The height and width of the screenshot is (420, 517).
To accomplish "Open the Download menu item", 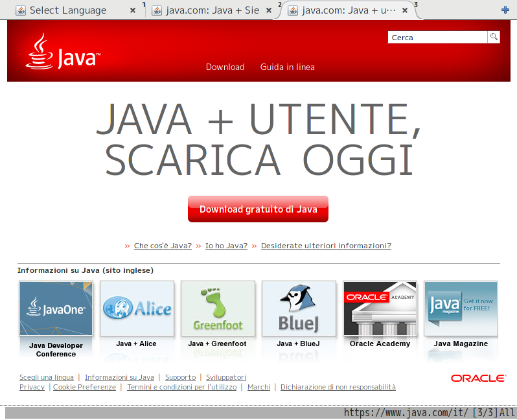I will pos(225,67).
